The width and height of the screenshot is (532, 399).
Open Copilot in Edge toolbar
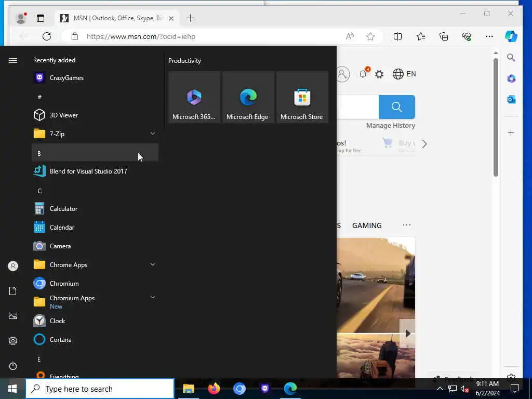511,36
